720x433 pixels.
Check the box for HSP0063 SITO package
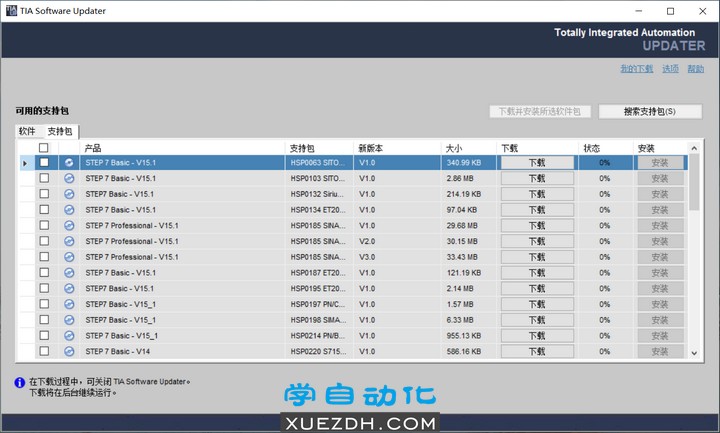(x=44, y=162)
